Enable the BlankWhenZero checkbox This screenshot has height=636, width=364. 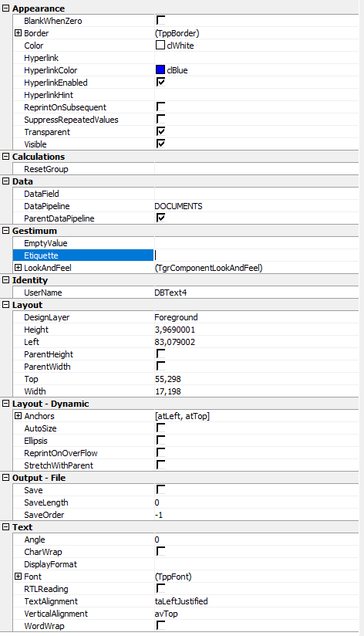pyautogui.click(x=160, y=20)
